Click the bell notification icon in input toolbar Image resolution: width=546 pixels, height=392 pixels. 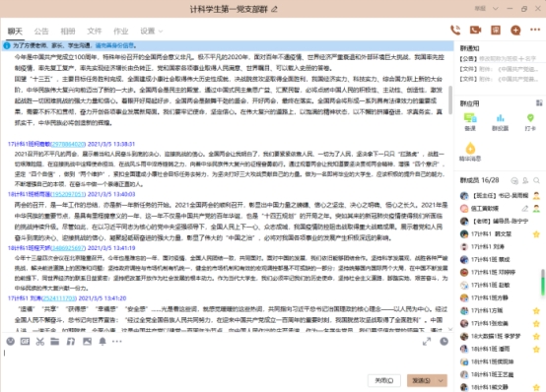(x=102, y=342)
